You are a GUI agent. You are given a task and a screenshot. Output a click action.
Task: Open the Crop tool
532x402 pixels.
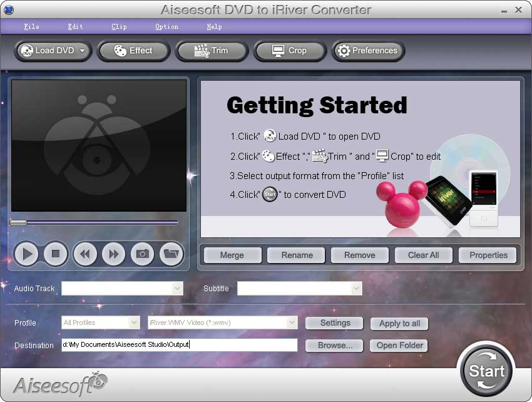[289, 51]
